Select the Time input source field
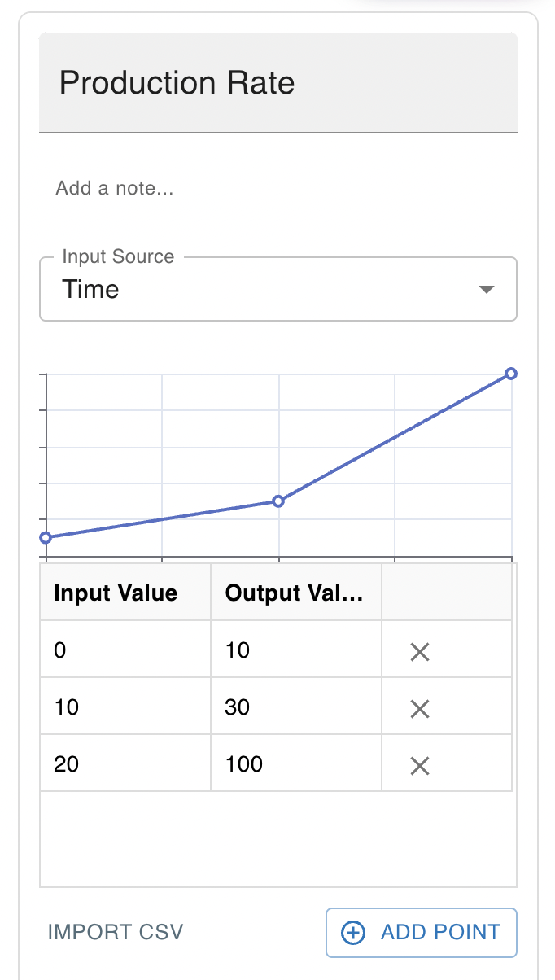The height and width of the screenshot is (980, 555). 278,289
